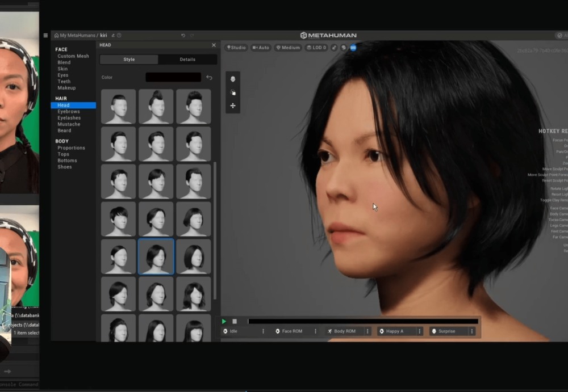Image resolution: width=568 pixels, height=392 pixels.
Task: Choose the top-knot bun hairstyle thumbnail
Action: coord(156,107)
